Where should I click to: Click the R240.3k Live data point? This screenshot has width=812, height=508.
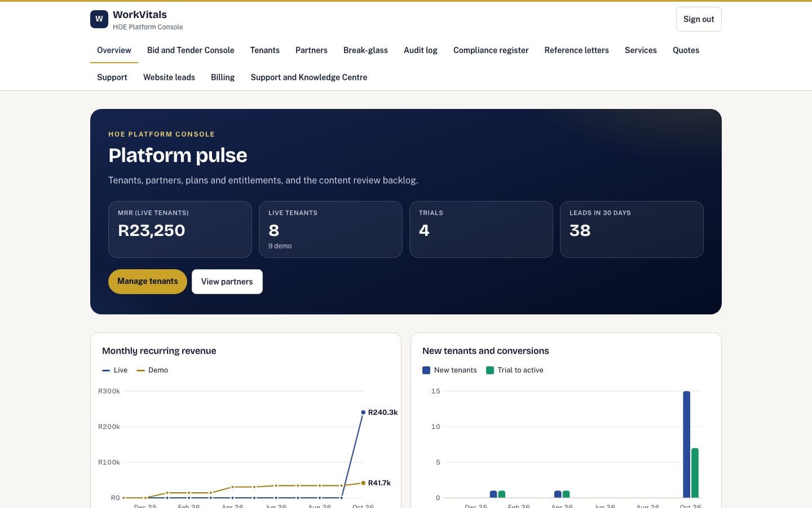[x=363, y=412]
